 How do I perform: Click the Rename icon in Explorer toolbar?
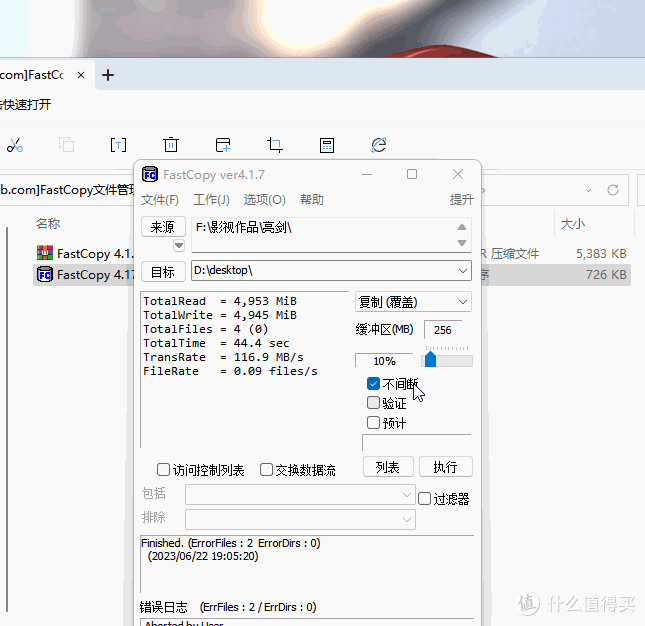[118, 145]
